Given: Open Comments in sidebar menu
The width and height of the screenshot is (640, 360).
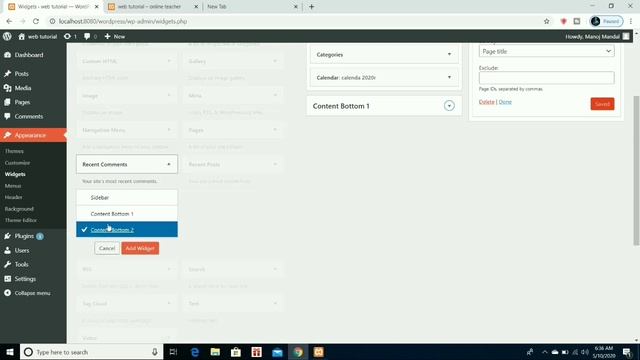Looking at the screenshot, I should click(29, 116).
